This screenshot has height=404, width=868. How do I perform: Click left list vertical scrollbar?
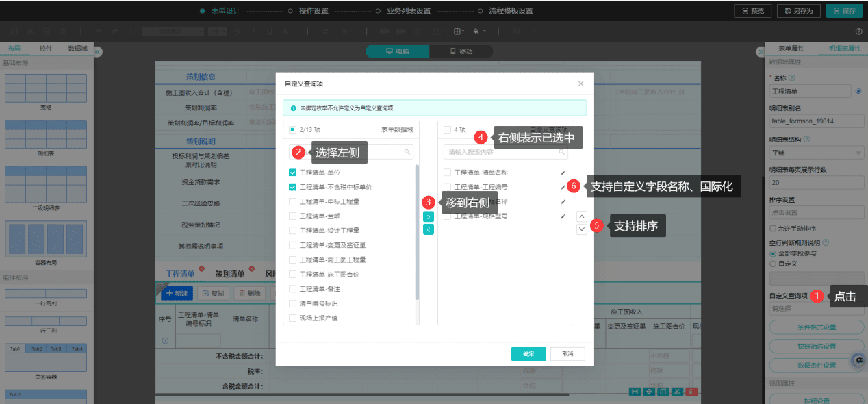coord(417,231)
